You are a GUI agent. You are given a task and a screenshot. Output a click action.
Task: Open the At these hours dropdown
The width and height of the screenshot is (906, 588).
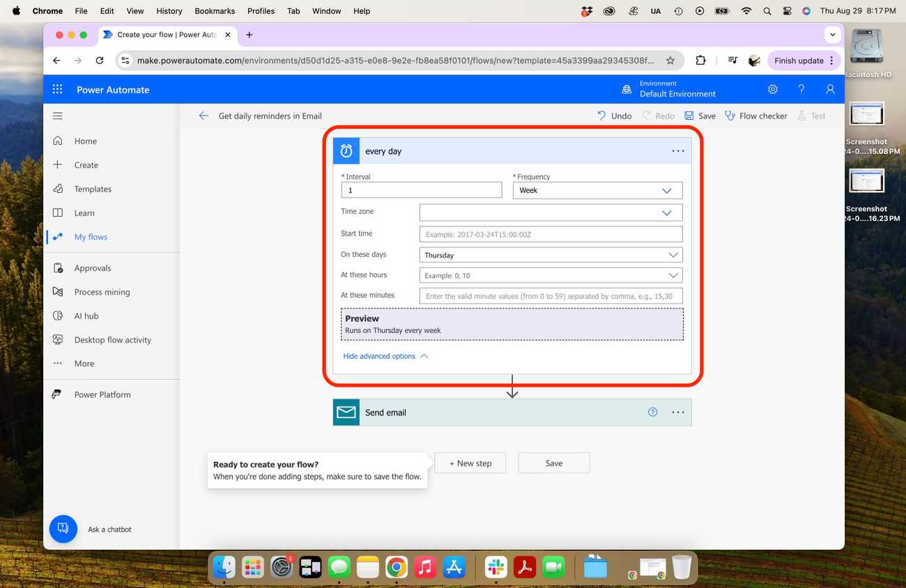point(551,275)
